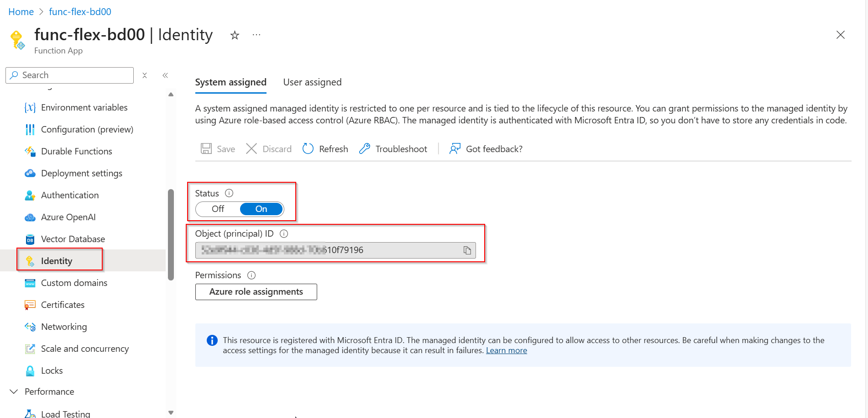Open Certificates in the sidebar
Viewport: 868px width, 418px height.
63,305
